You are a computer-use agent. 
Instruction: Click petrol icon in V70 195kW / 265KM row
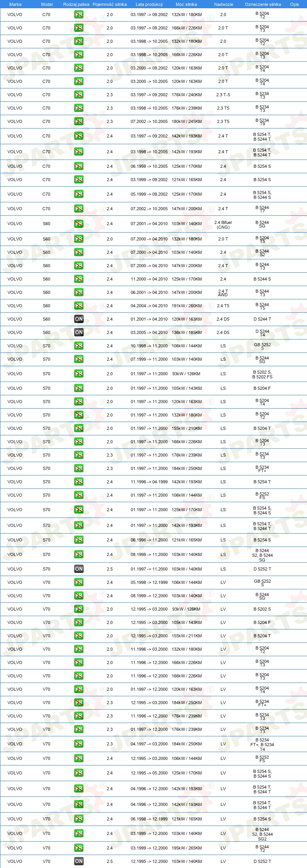click(79, 848)
